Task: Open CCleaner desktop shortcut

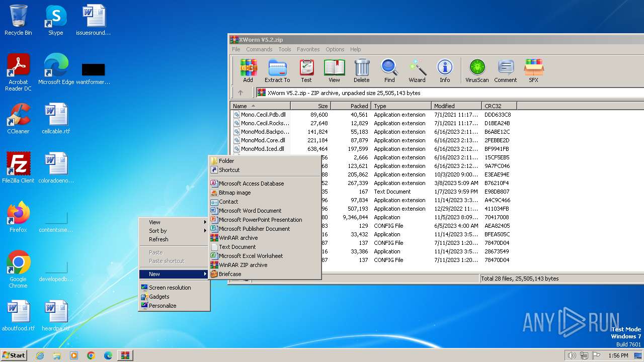Action: point(18,119)
